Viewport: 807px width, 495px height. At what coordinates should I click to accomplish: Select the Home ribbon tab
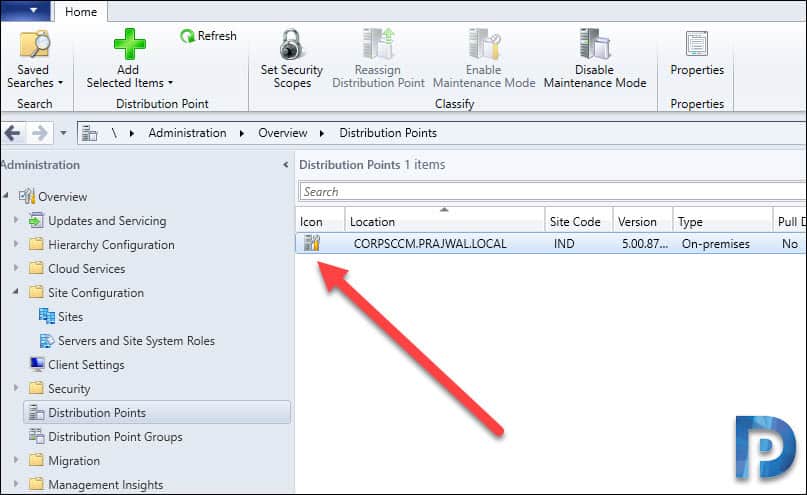coord(81,12)
